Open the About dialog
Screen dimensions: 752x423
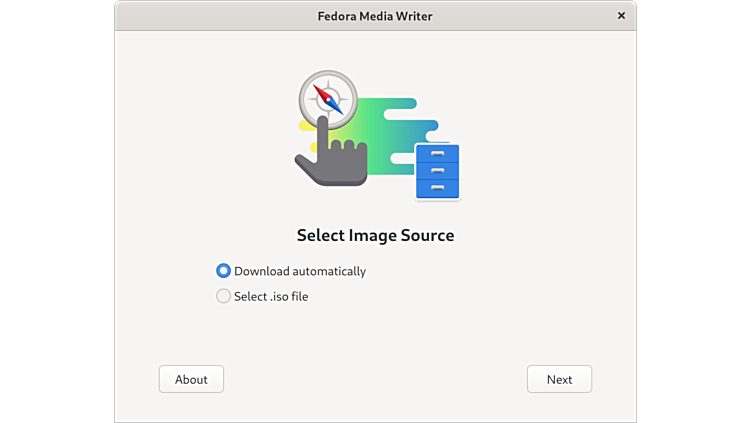pos(191,379)
